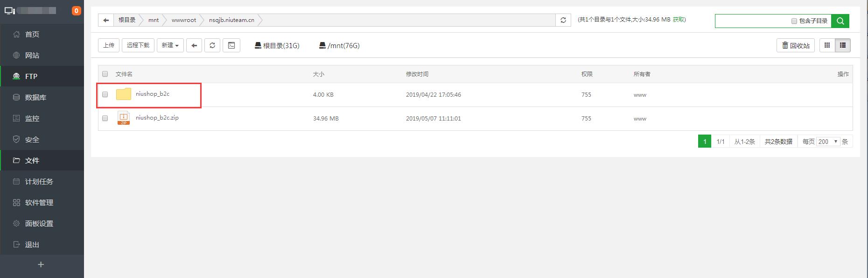This screenshot has width=868, height=278.
Task: Open the 每页 200 per-page dropdown
Action: tap(828, 141)
